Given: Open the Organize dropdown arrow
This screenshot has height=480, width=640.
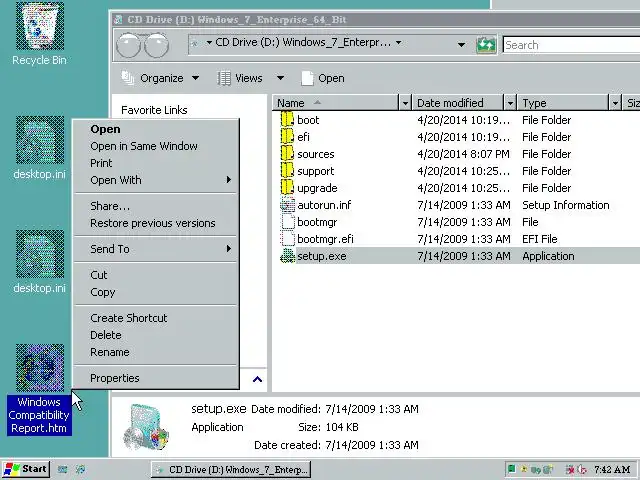Looking at the screenshot, I should tap(196, 78).
